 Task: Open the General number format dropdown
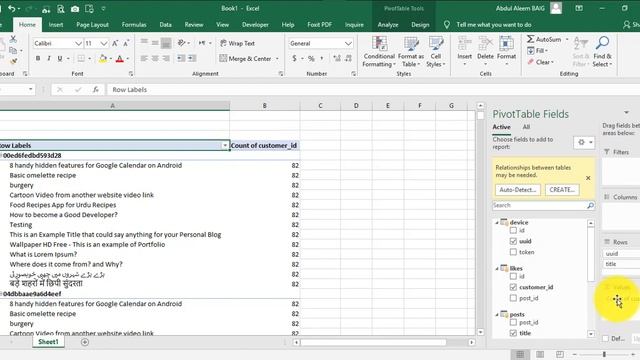tap(348, 43)
